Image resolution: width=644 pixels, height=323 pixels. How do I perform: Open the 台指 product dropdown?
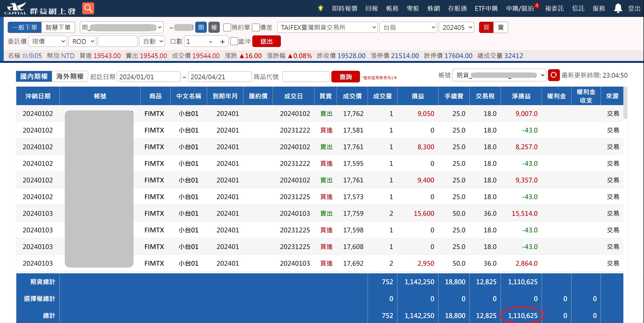[x=408, y=27]
